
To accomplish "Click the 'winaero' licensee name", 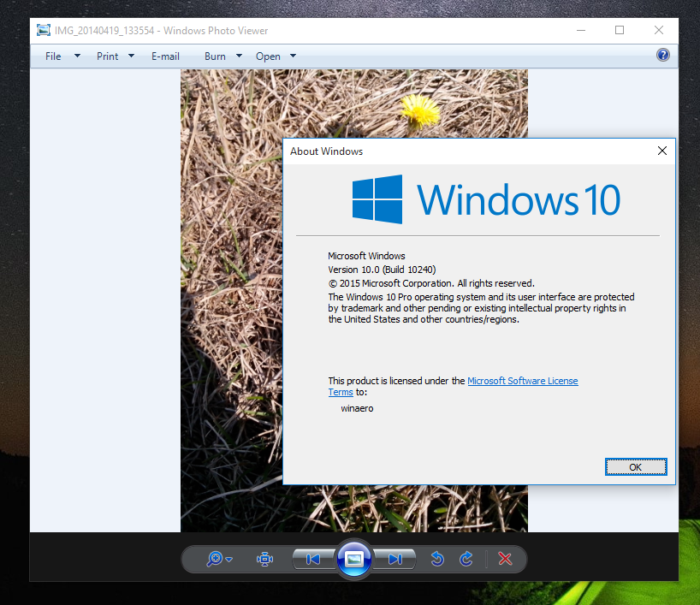I will point(357,408).
